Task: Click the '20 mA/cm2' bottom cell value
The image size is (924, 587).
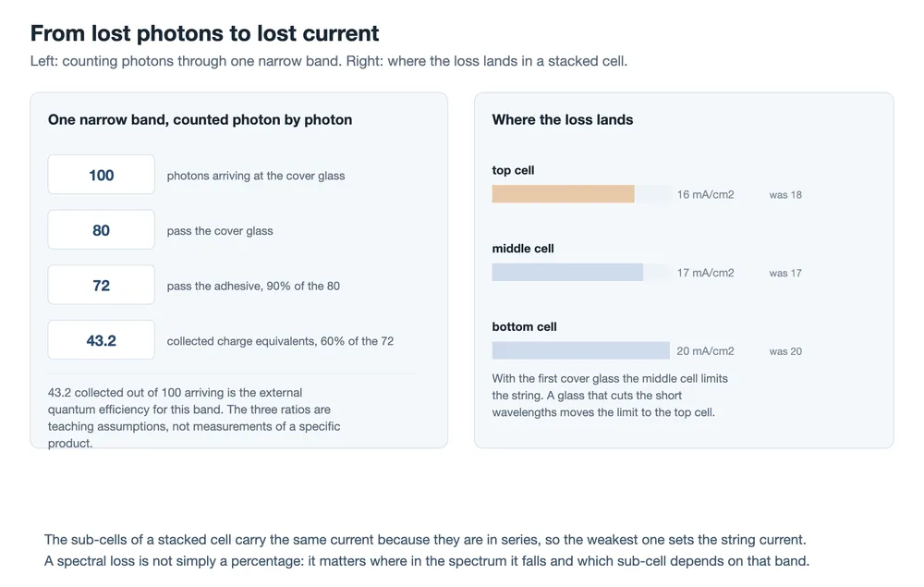Action: point(705,351)
